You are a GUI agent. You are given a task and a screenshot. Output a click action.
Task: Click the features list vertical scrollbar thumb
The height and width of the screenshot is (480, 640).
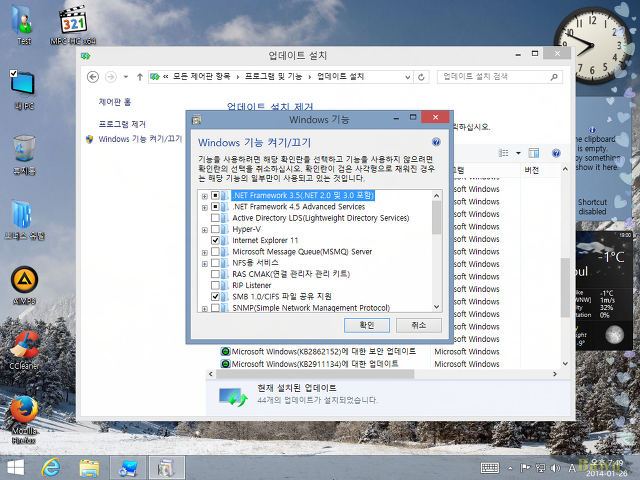tap(436, 218)
